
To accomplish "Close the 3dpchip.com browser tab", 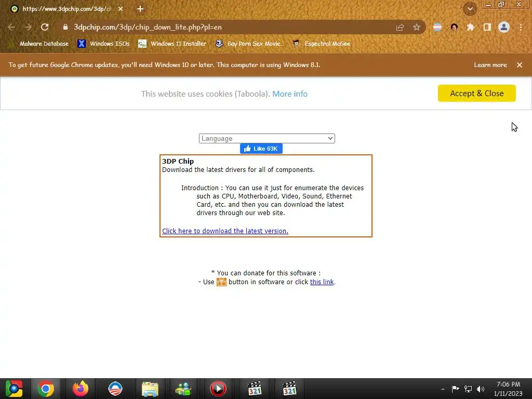I will pyautogui.click(x=121, y=9).
